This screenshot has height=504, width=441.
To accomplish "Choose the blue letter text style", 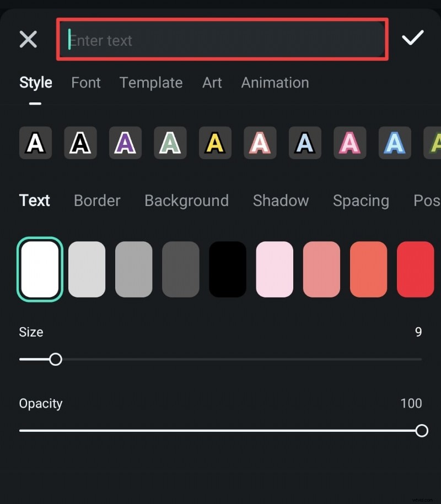I will (305, 142).
